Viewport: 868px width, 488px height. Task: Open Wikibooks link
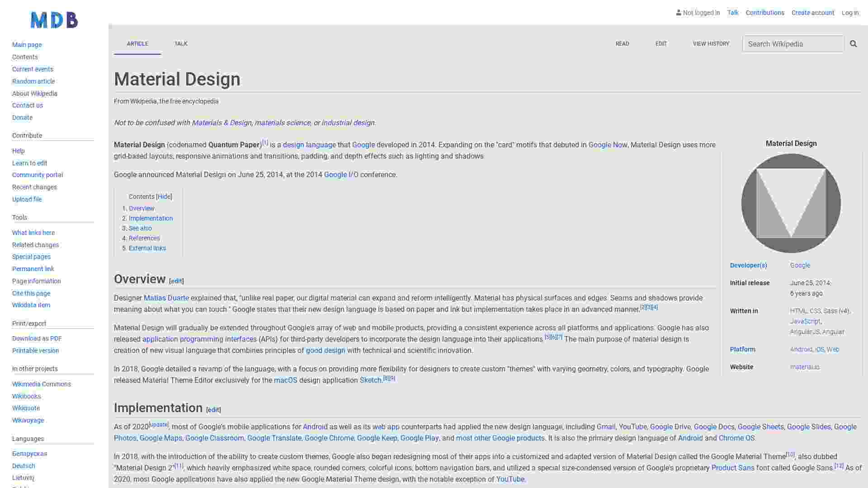26,396
